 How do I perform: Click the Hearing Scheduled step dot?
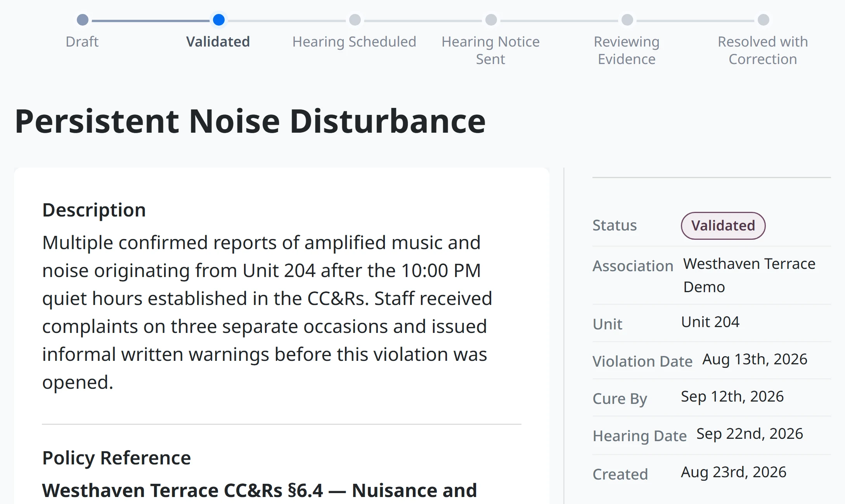tap(355, 20)
